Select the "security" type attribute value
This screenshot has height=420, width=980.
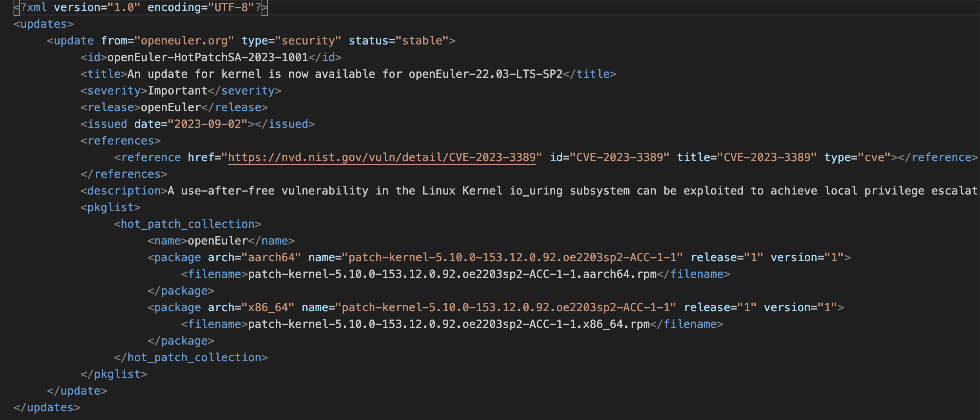[308, 41]
